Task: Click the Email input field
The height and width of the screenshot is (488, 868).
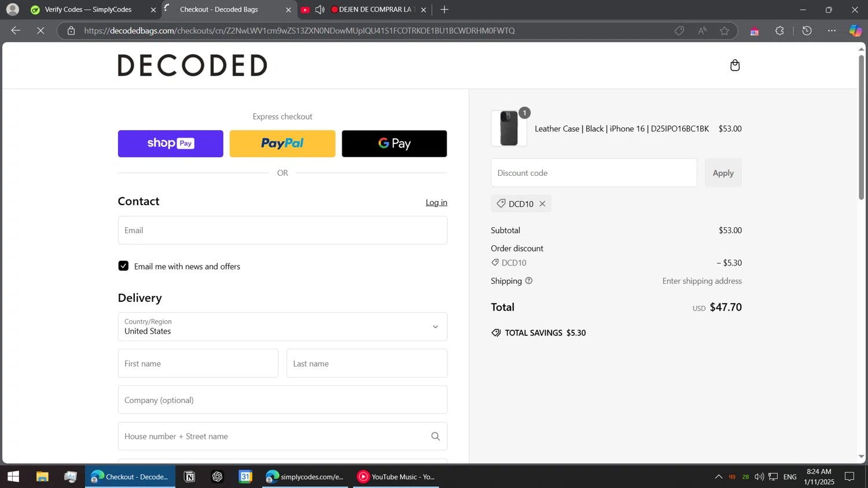Action: pyautogui.click(x=282, y=230)
